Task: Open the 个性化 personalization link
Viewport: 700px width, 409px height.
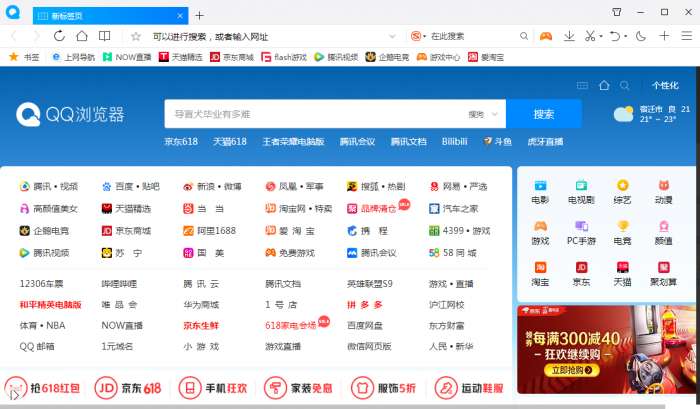Action: click(665, 85)
